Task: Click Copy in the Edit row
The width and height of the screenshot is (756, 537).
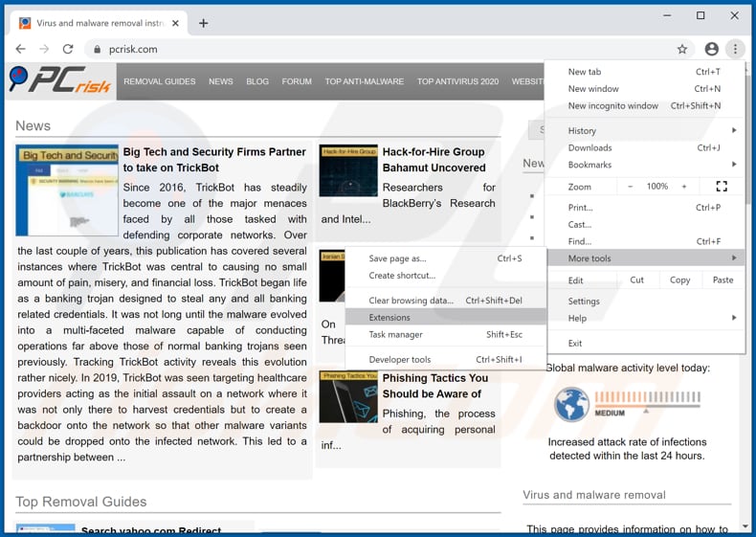Action: tap(679, 280)
